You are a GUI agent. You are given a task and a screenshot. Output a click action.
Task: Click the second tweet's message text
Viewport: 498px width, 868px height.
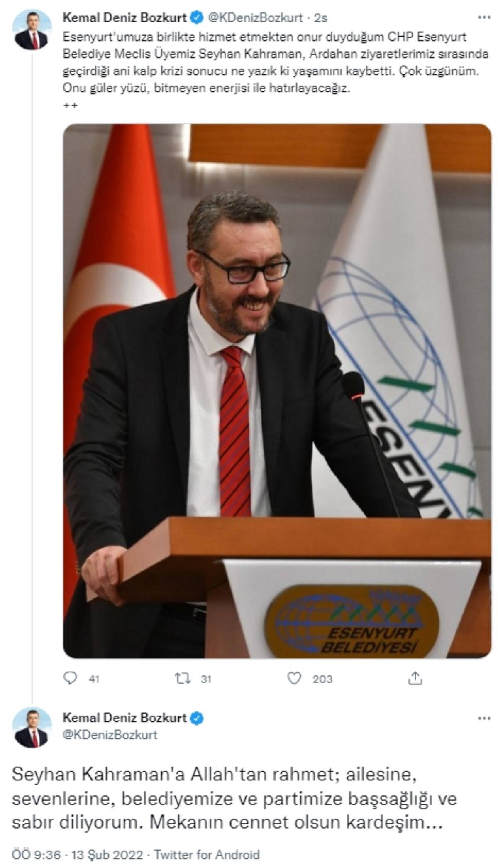click(x=228, y=799)
